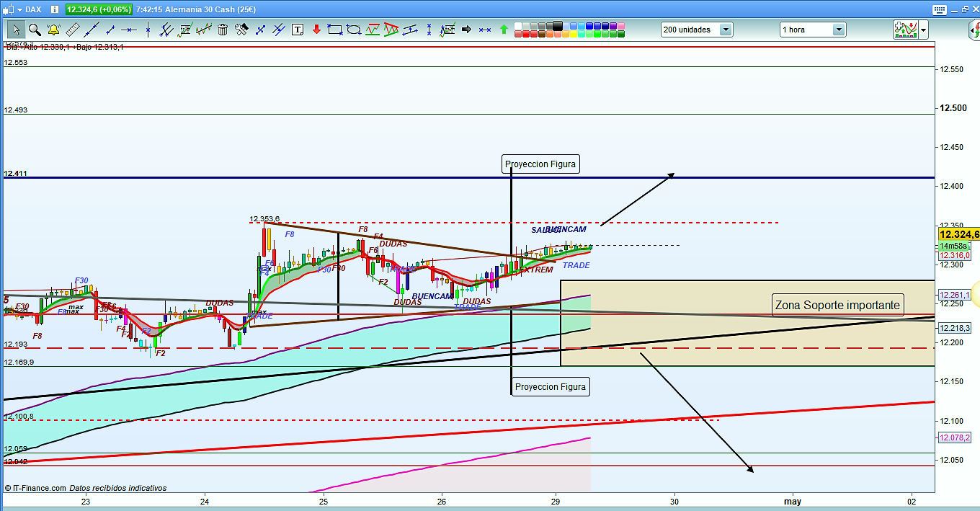The width and height of the screenshot is (980, 511).
Task: Select the text annotation T tool
Action: point(298,30)
